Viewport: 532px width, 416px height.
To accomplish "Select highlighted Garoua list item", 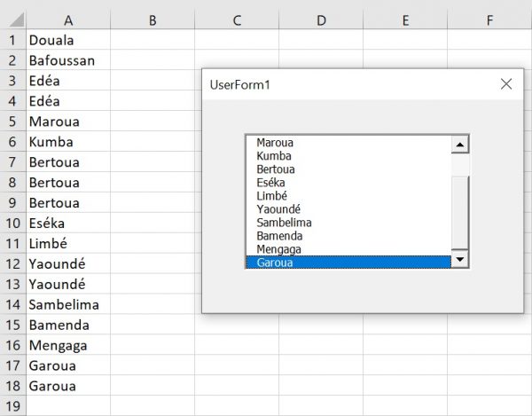I will 348,263.
